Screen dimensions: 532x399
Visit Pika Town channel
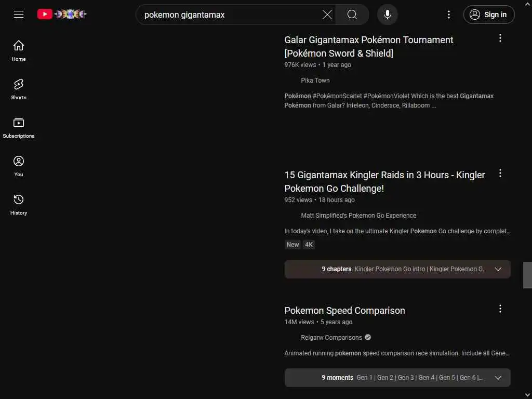coord(315,81)
